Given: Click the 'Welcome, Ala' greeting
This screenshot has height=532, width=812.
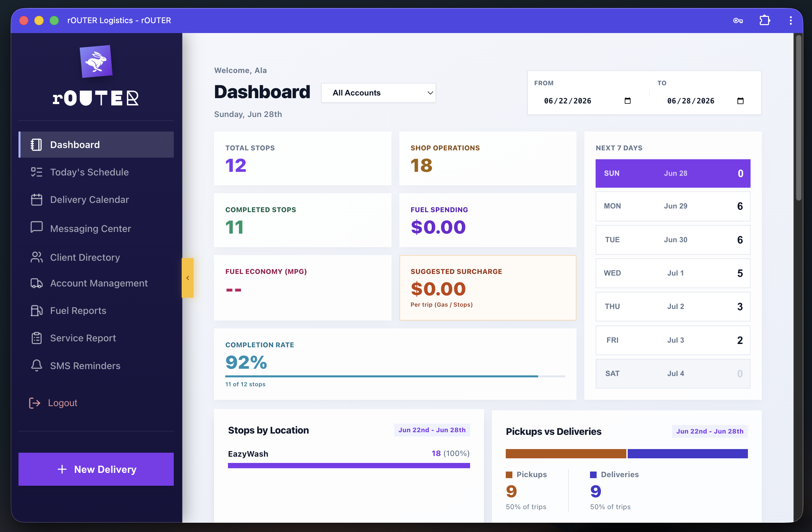Looking at the screenshot, I should tap(240, 70).
